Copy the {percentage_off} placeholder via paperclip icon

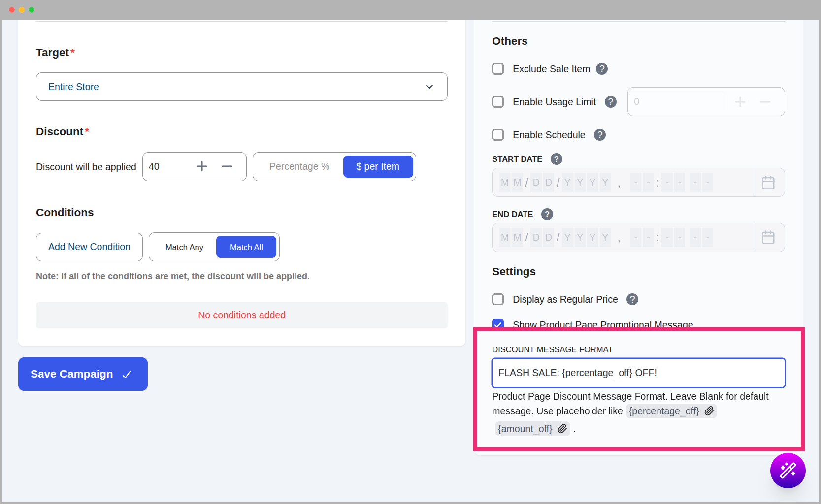709,411
